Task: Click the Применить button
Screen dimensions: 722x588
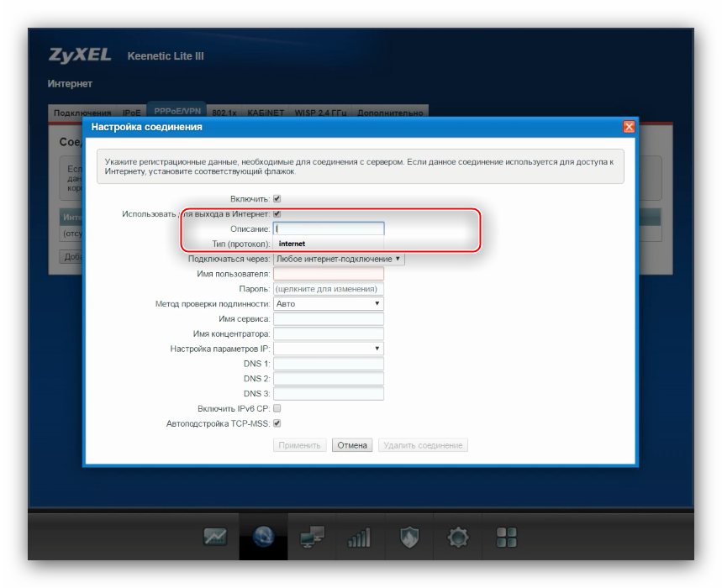Action: (x=300, y=445)
